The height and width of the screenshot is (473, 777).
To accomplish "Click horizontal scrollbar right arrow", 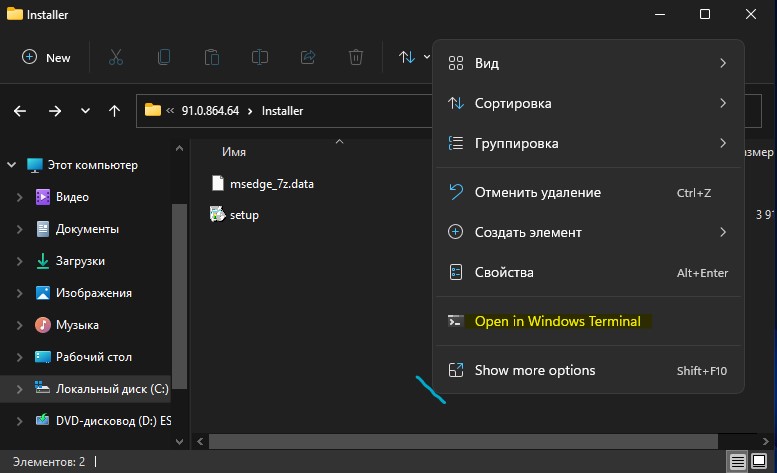I will 766,441.
